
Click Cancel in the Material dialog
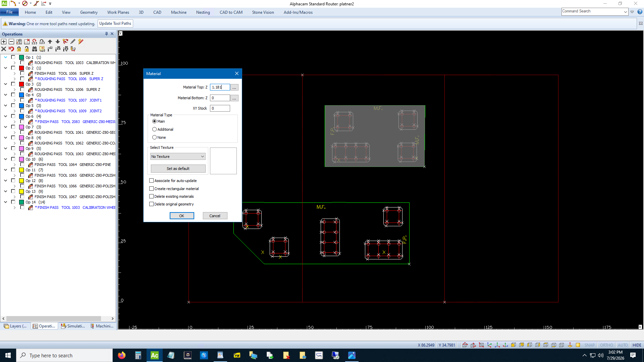coord(215,216)
